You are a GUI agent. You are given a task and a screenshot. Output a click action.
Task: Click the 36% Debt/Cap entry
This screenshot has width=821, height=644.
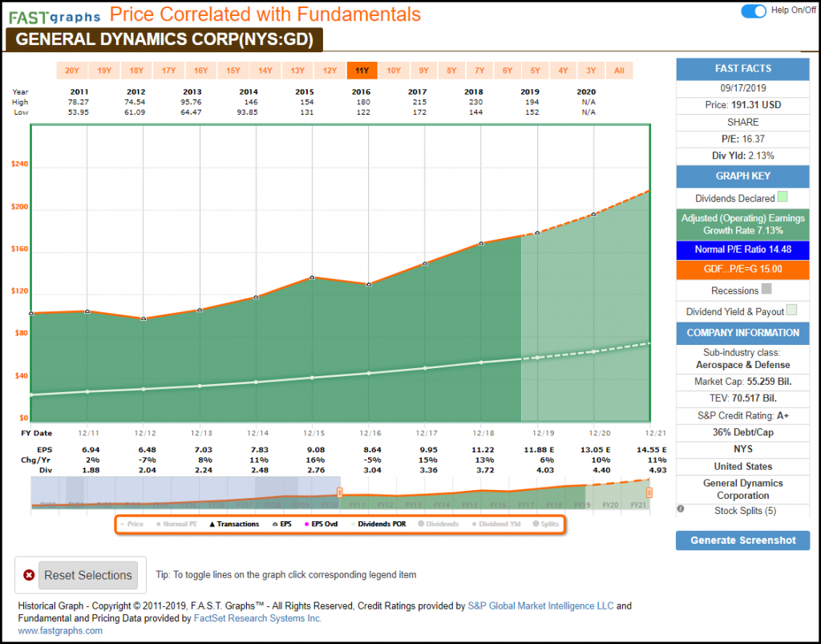coord(742,432)
